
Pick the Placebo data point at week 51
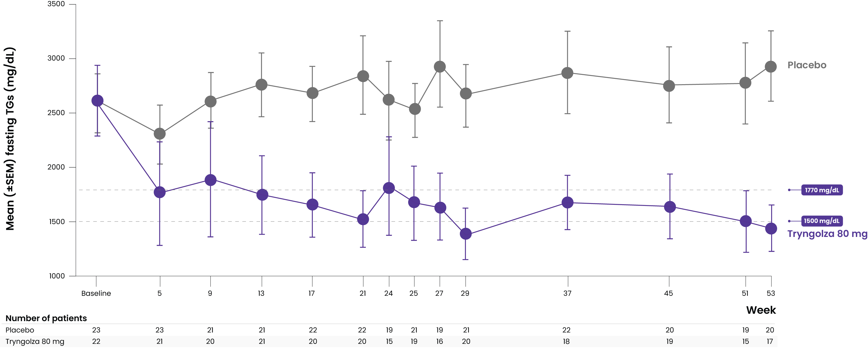(x=745, y=83)
